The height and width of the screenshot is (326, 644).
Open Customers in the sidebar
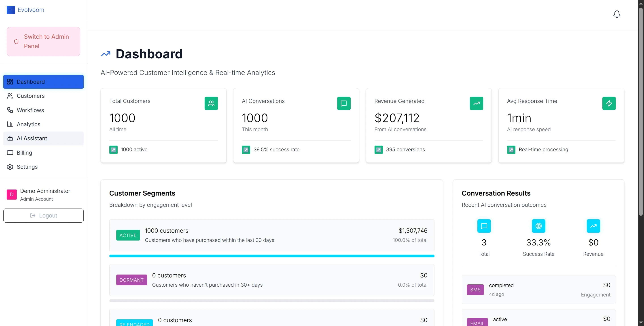coord(30,96)
